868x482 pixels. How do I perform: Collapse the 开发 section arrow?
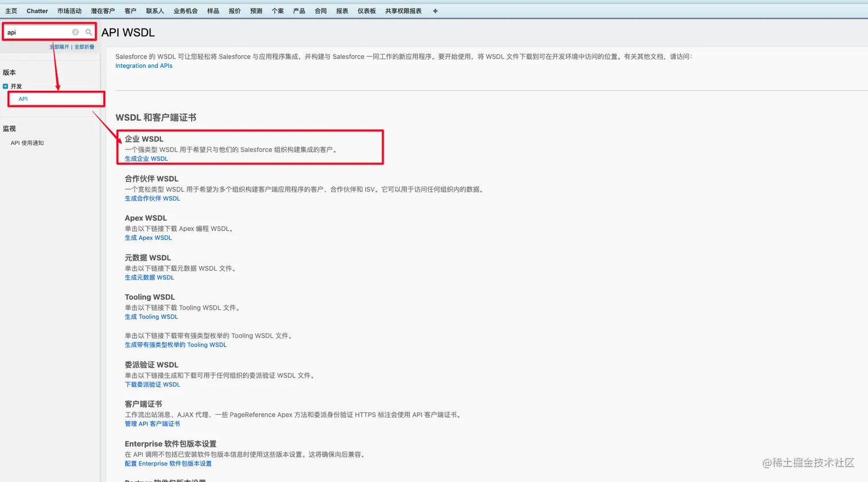point(6,86)
